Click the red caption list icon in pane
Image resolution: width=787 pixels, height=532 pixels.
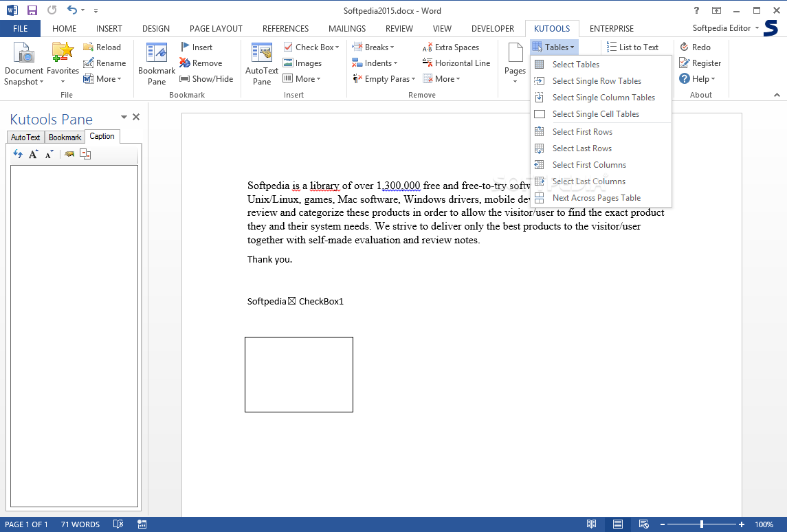[85, 154]
